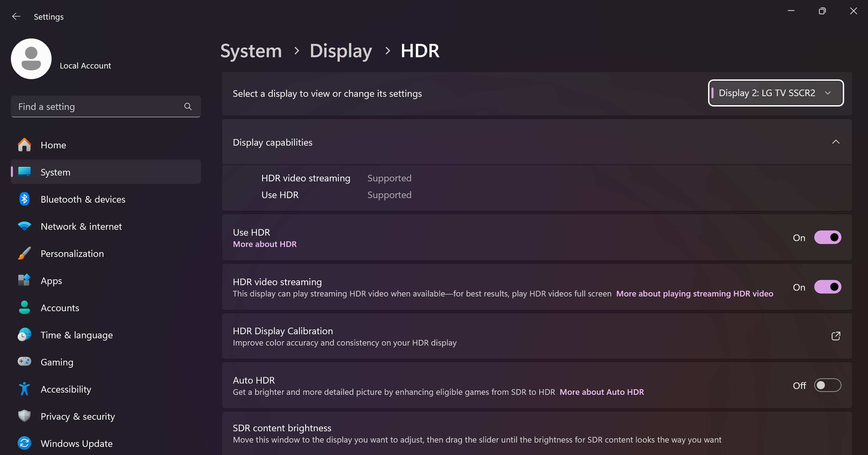Click the Network & internet Wi-Fi icon
Image resolution: width=868 pixels, height=455 pixels.
pyautogui.click(x=24, y=226)
